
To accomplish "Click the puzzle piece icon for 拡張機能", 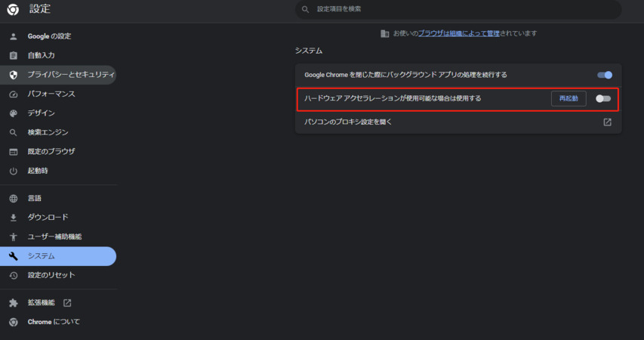I will click(x=13, y=302).
